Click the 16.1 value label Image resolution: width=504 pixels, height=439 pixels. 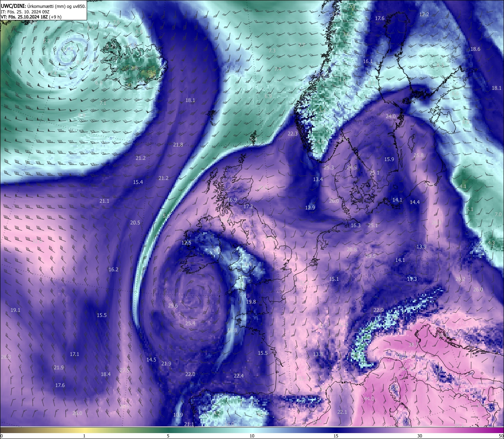(368, 61)
